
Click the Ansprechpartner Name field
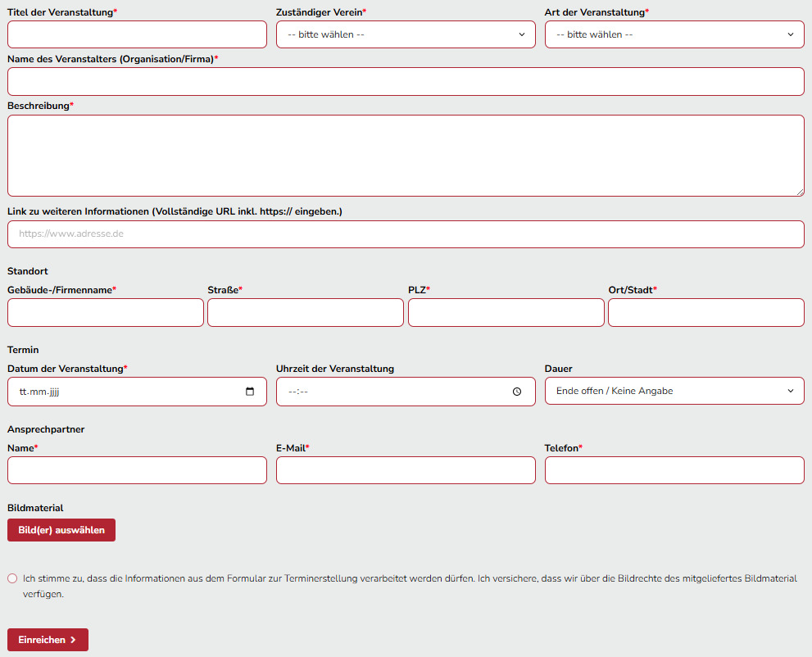pyautogui.click(x=137, y=470)
